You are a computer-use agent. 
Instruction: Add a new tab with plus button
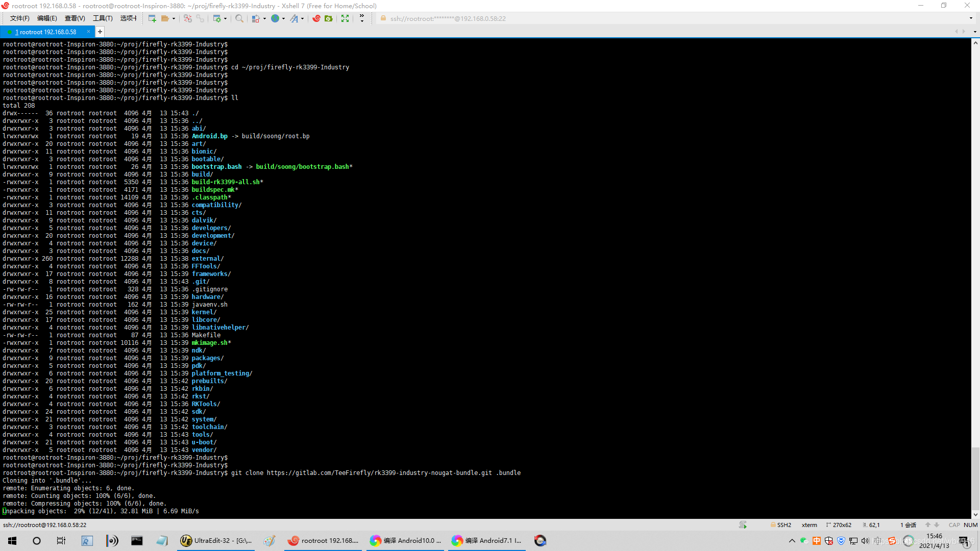tap(100, 32)
